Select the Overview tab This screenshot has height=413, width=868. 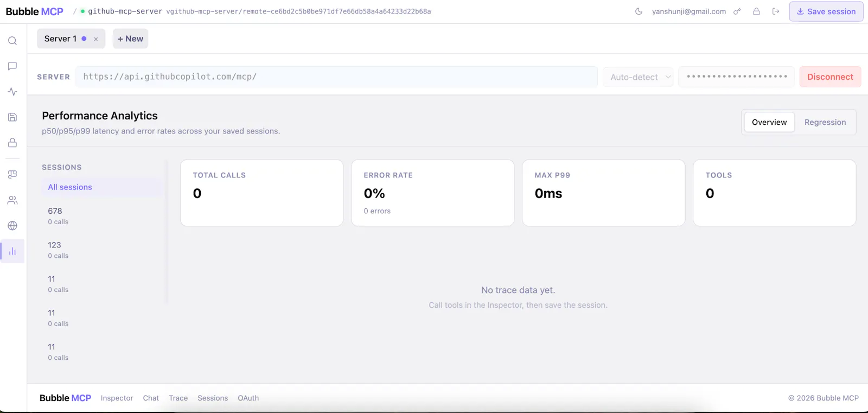point(769,122)
